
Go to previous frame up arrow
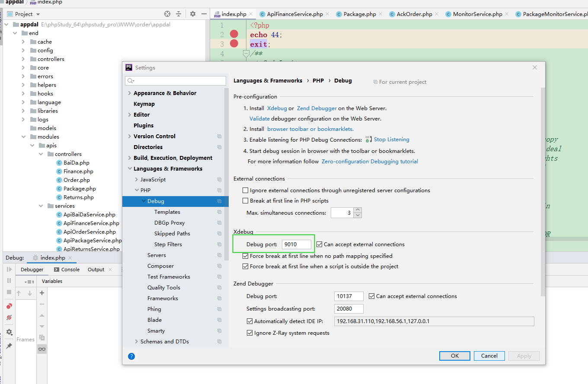point(19,293)
